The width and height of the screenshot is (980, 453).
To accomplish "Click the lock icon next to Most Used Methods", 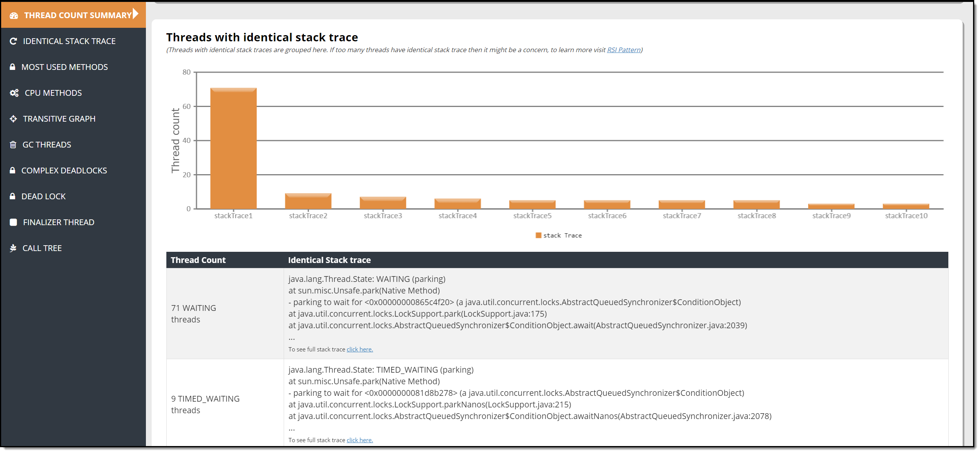I will [x=12, y=67].
